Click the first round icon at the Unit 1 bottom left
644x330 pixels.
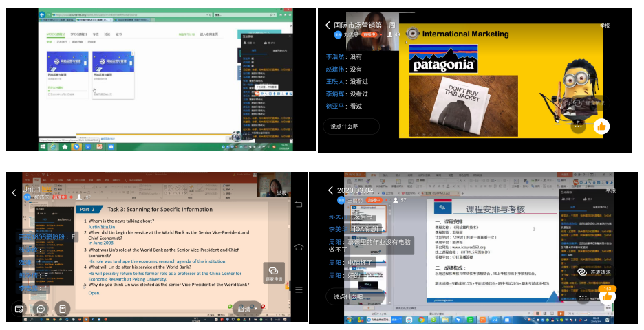19,309
